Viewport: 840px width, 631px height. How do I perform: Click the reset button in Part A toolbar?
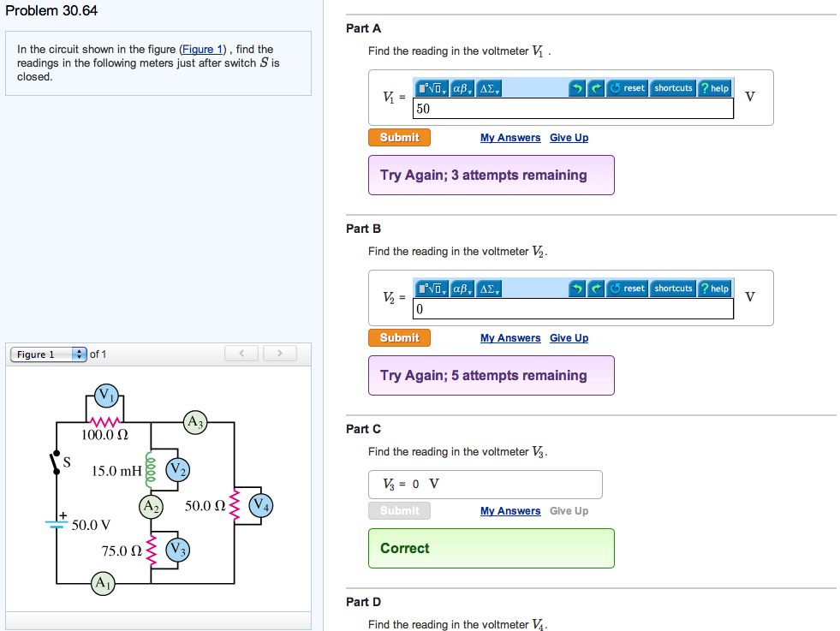coord(628,88)
